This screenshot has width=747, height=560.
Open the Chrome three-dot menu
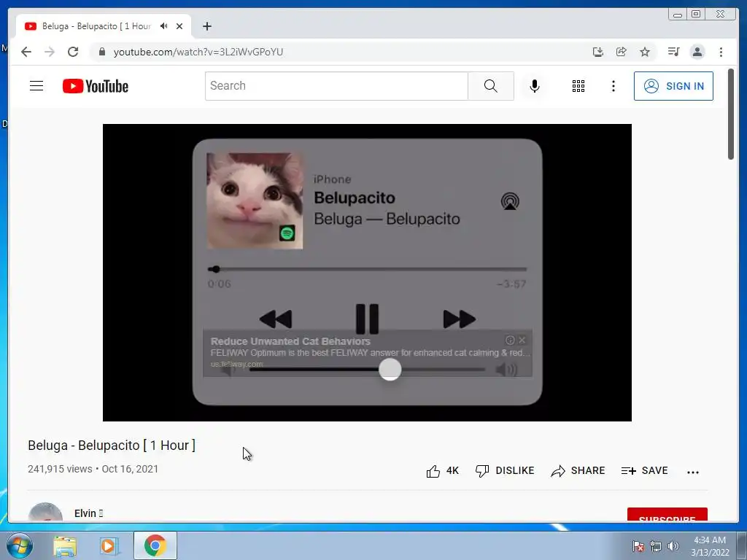[x=721, y=52]
